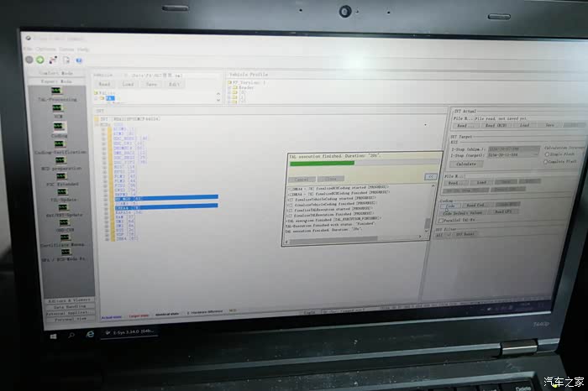Viewport: 588px width, 391px height.
Task: Toggle the Parallel TAL-Execution checkbox
Action: [441, 220]
